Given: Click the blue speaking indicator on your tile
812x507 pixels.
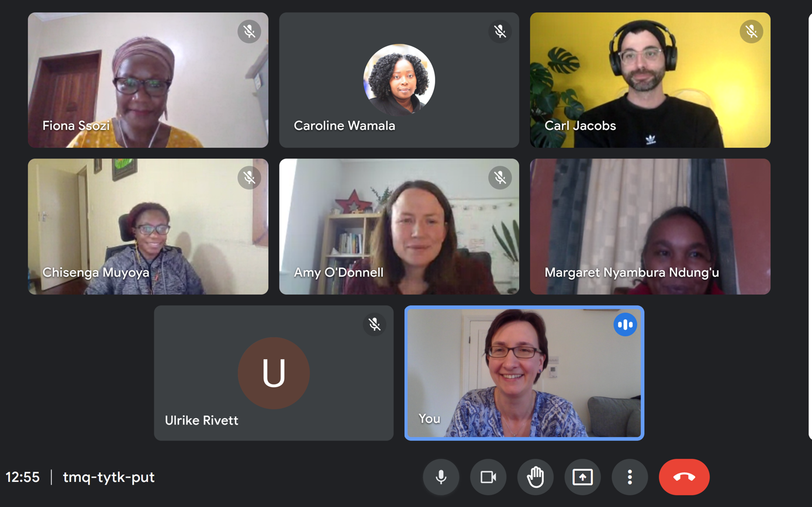Looking at the screenshot, I should [625, 325].
